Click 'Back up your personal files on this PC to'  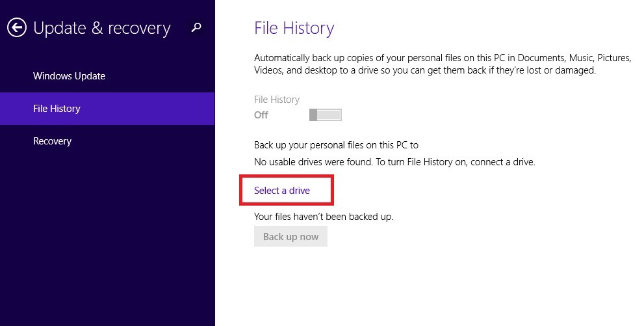337,145
